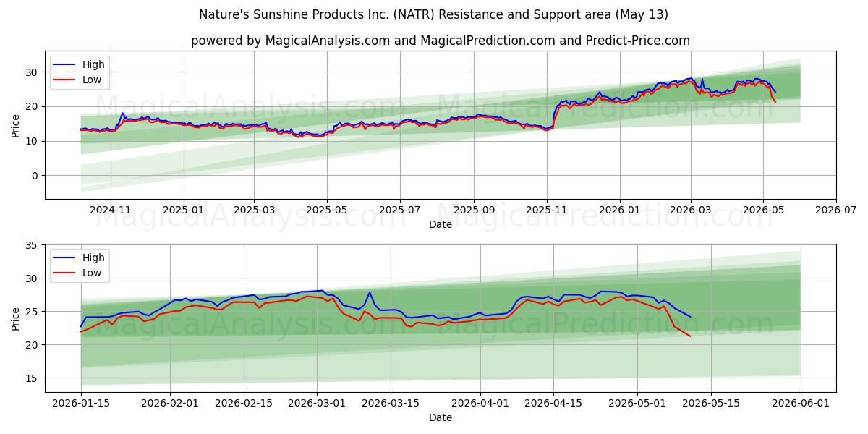Click the bottom chart y-axis value '35'

32,245
